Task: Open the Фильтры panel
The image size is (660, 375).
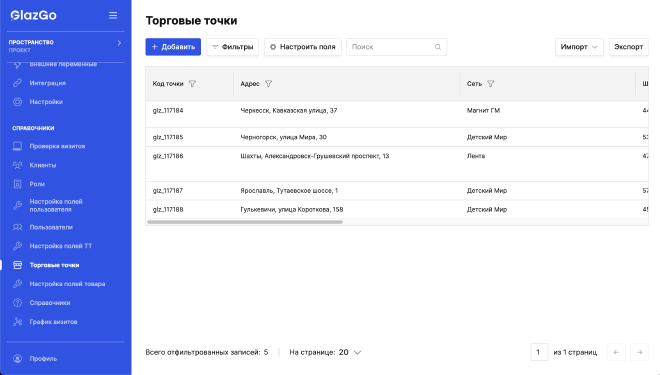Action: (x=232, y=47)
